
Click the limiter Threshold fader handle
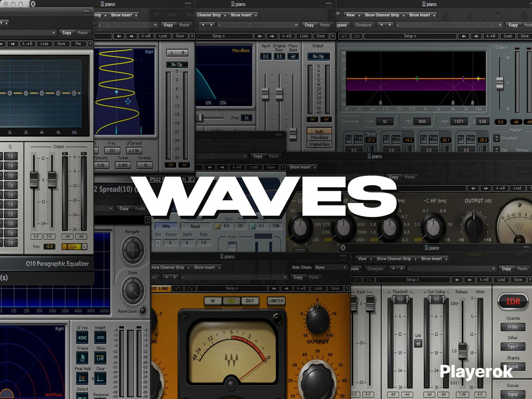point(400,299)
